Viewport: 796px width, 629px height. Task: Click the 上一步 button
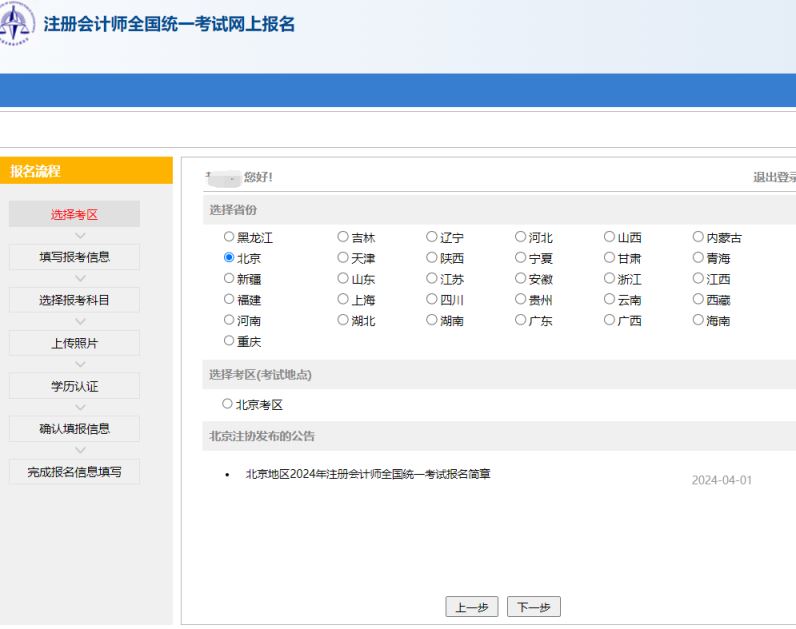472,607
